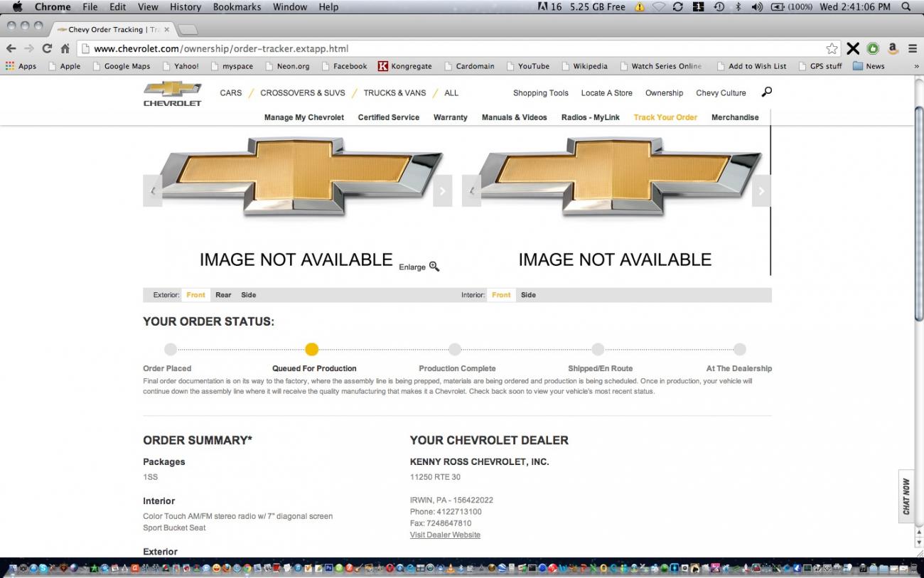This screenshot has height=578, width=924.
Task: Select the Side exterior view
Action: (x=248, y=294)
